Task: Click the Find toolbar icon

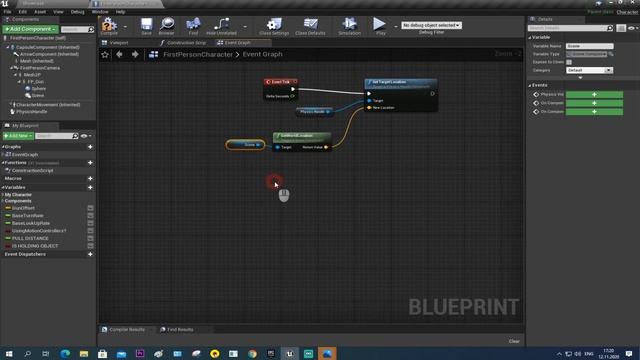Action: (193, 26)
